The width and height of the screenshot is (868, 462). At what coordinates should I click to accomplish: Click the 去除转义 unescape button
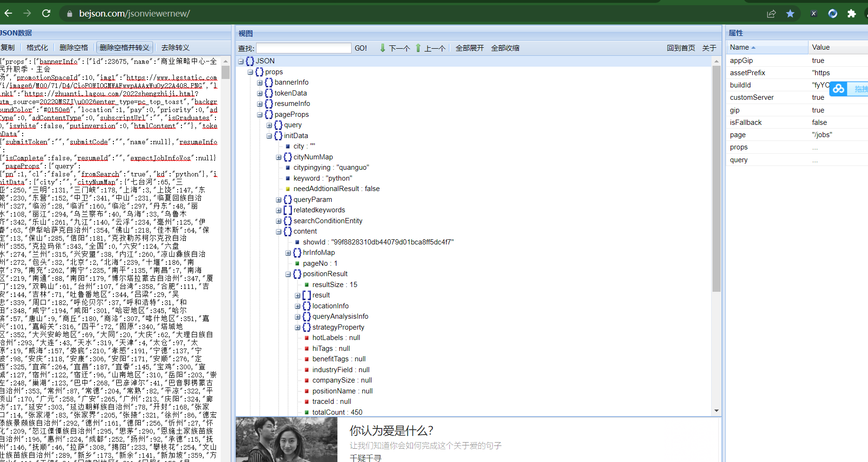point(175,48)
